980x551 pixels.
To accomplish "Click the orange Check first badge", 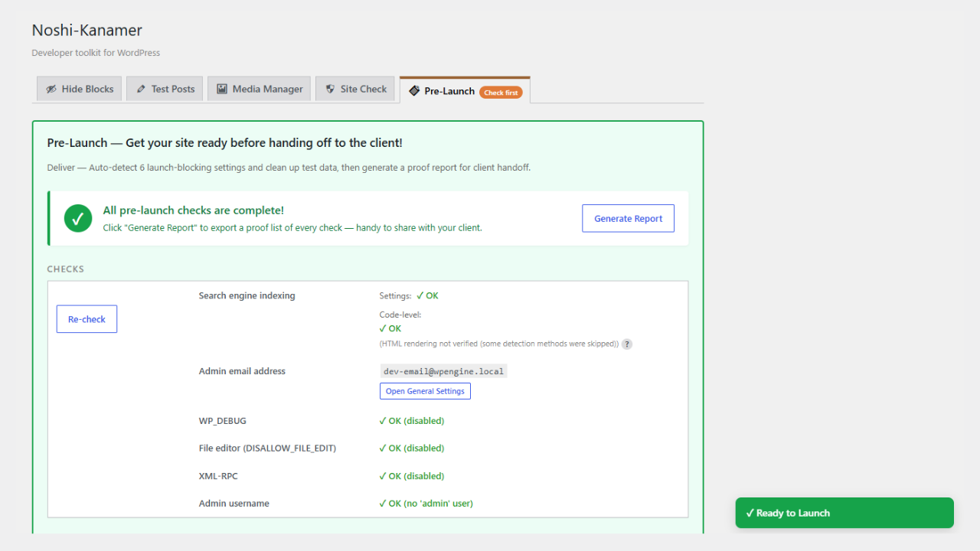I will [501, 93].
